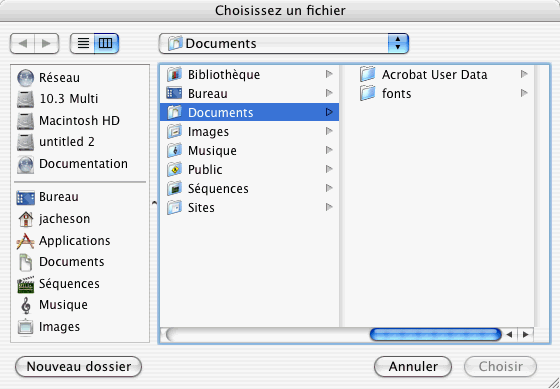This screenshot has height=389, width=560.
Task: Open the Public folder in column
Action: (x=249, y=169)
